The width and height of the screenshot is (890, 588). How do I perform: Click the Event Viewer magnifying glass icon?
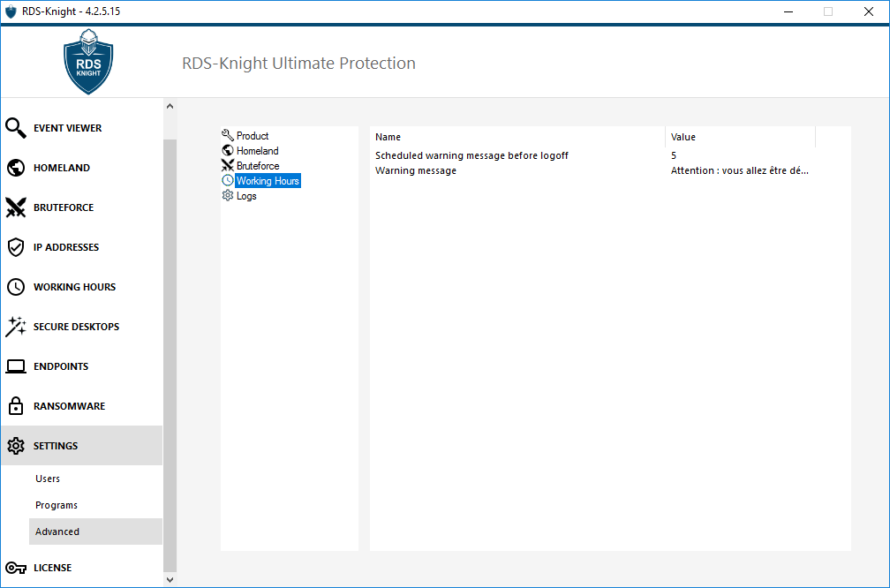(16, 128)
